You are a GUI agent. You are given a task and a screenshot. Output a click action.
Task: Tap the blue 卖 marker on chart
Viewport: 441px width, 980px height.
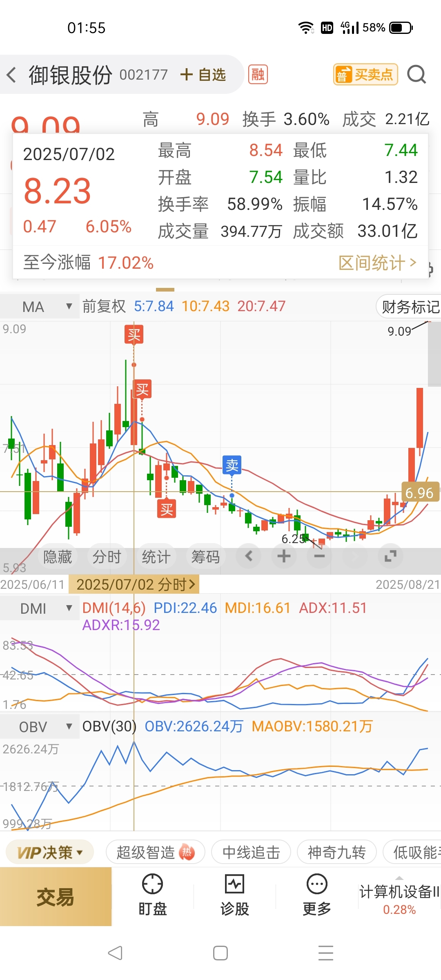point(232,465)
